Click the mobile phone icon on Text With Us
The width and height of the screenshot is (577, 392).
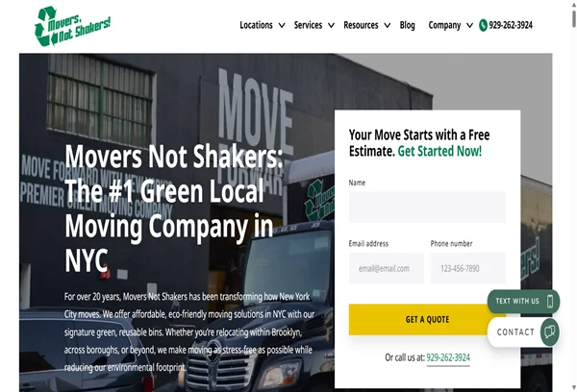550,301
